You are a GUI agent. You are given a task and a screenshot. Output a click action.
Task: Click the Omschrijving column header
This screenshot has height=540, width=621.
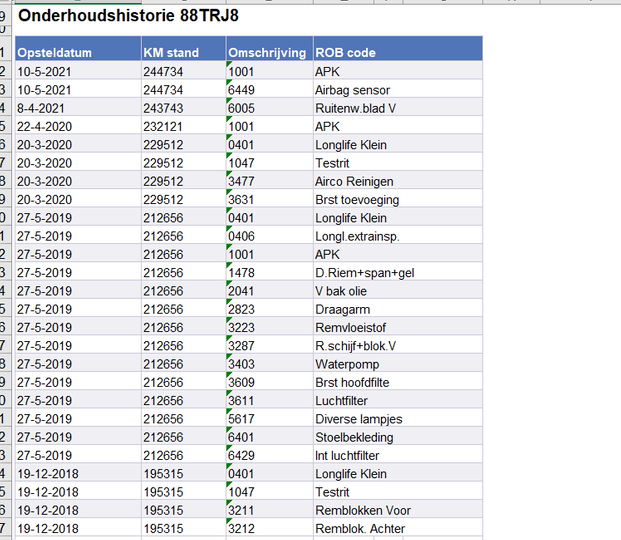pos(269,48)
